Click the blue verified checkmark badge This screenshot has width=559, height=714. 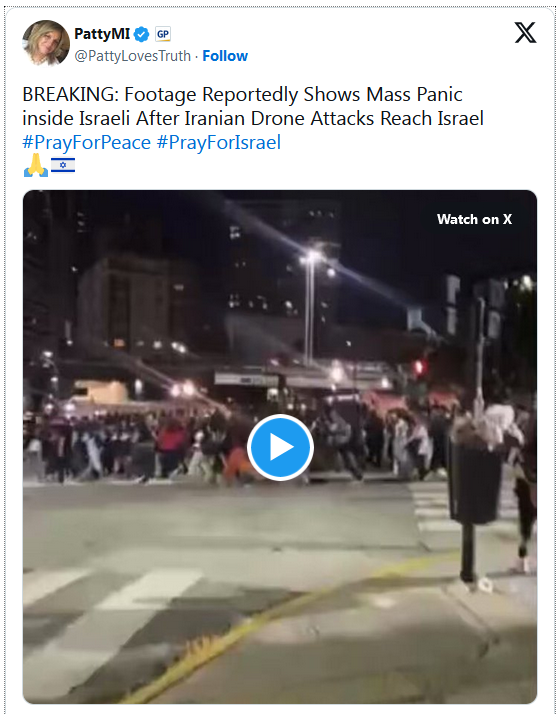click(x=142, y=34)
